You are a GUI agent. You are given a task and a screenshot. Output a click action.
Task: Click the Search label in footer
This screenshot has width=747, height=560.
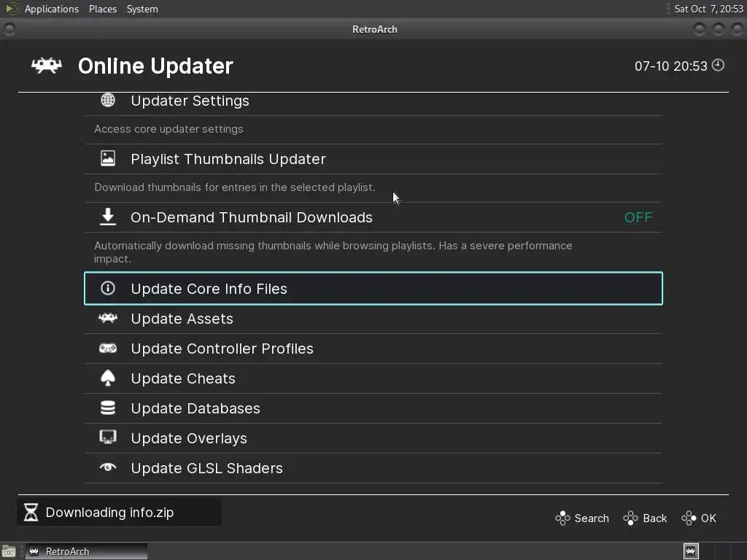(x=591, y=518)
